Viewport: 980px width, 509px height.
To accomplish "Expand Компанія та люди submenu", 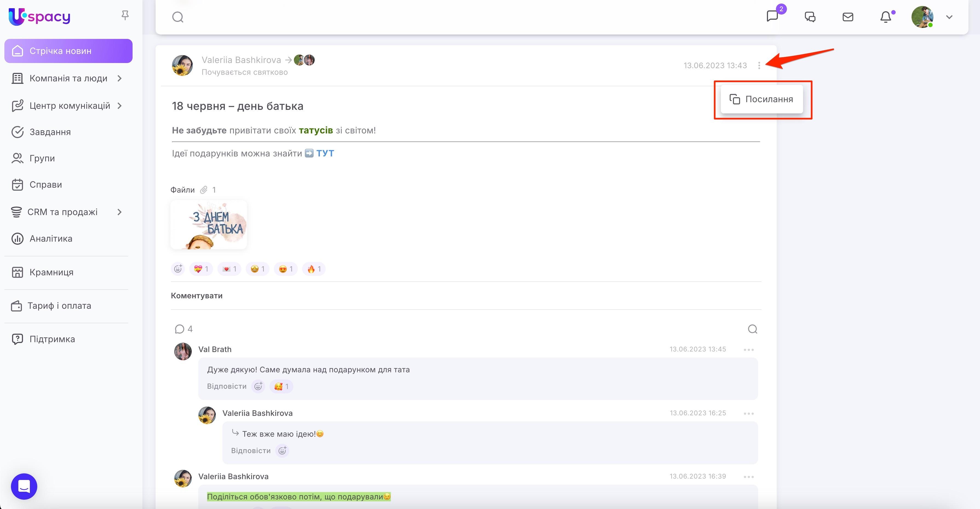I will click(119, 78).
